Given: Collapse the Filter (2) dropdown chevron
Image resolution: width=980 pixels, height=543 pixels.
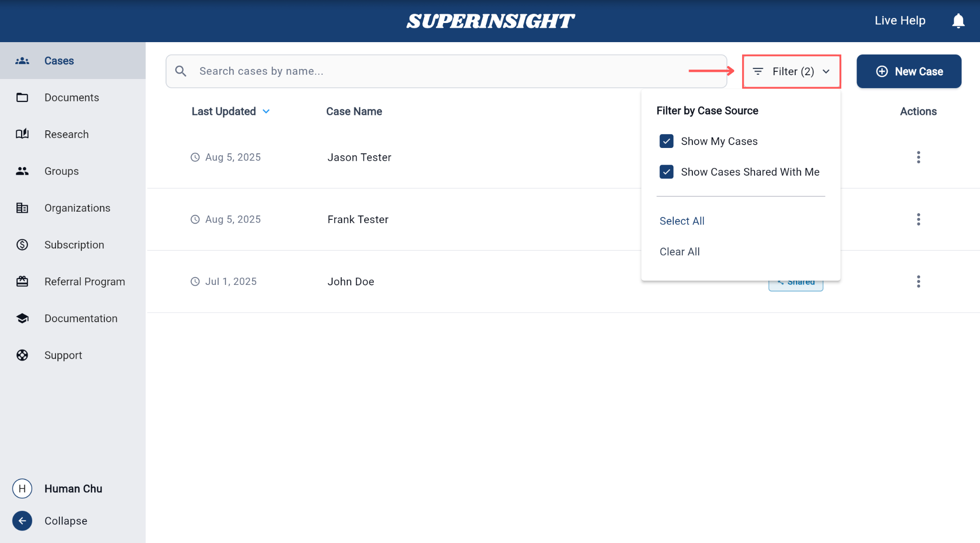Looking at the screenshot, I should coord(826,71).
